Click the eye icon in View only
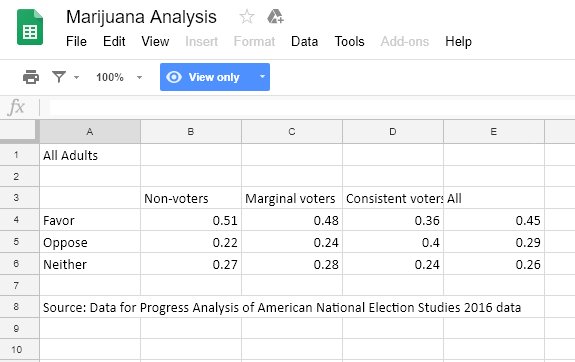575x362 pixels. click(x=174, y=77)
